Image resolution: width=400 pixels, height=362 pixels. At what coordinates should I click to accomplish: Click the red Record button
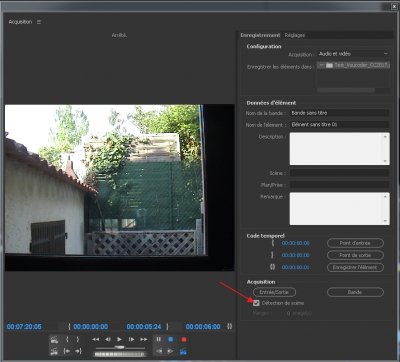coord(184,339)
